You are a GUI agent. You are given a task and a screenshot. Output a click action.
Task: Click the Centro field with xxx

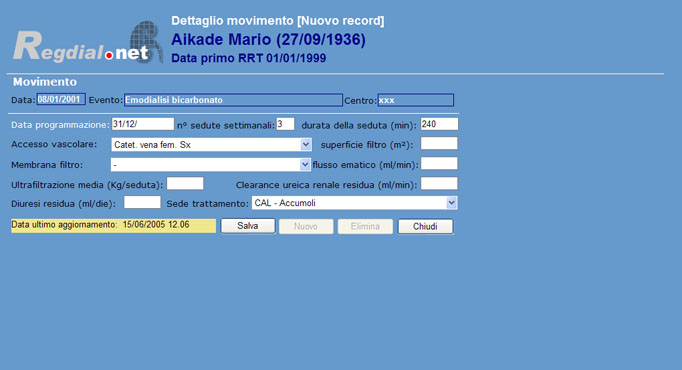point(415,100)
